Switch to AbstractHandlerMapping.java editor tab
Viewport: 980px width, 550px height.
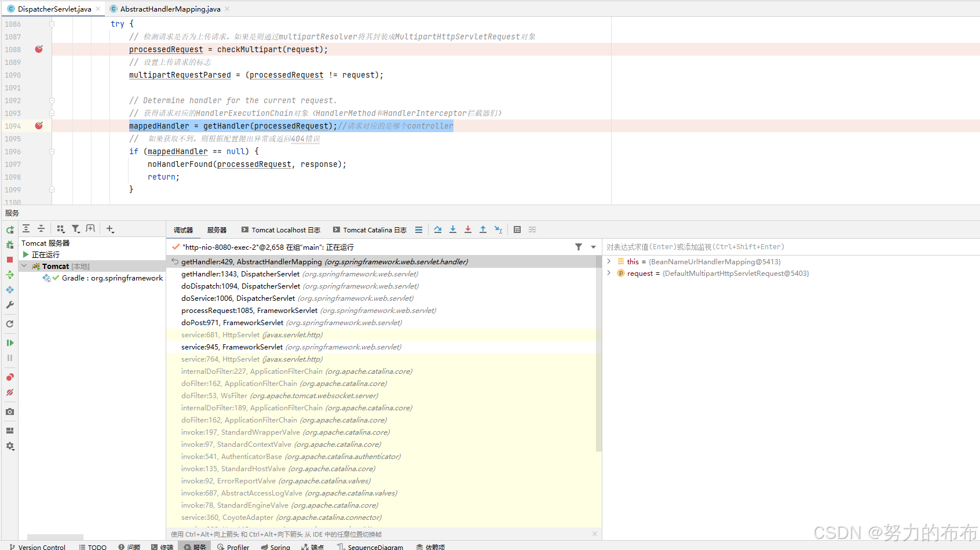pyautogui.click(x=170, y=9)
